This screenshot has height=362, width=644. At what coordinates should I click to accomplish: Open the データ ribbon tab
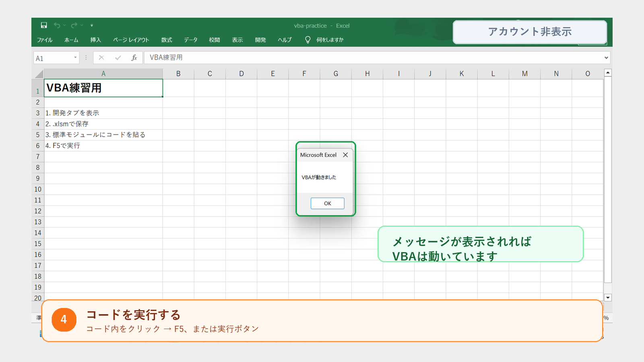tap(191, 40)
